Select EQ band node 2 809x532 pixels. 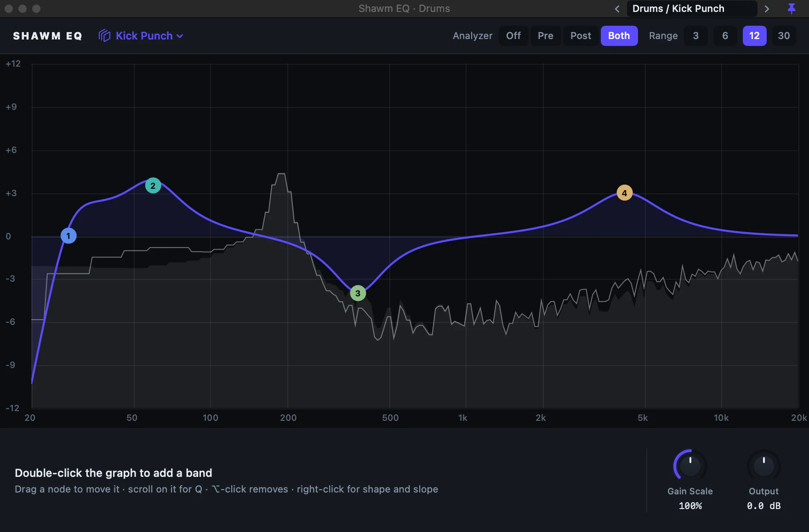point(153,186)
